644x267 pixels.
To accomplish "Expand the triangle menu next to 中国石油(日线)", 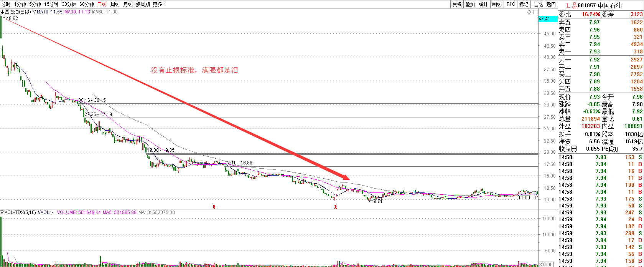I will pos(34,12).
